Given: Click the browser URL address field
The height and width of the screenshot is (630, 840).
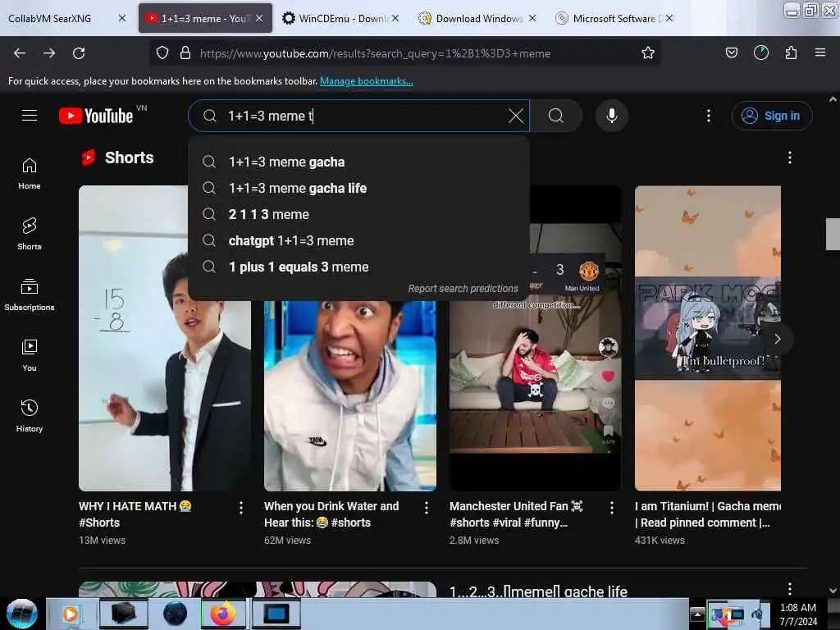Looking at the screenshot, I should (407, 53).
